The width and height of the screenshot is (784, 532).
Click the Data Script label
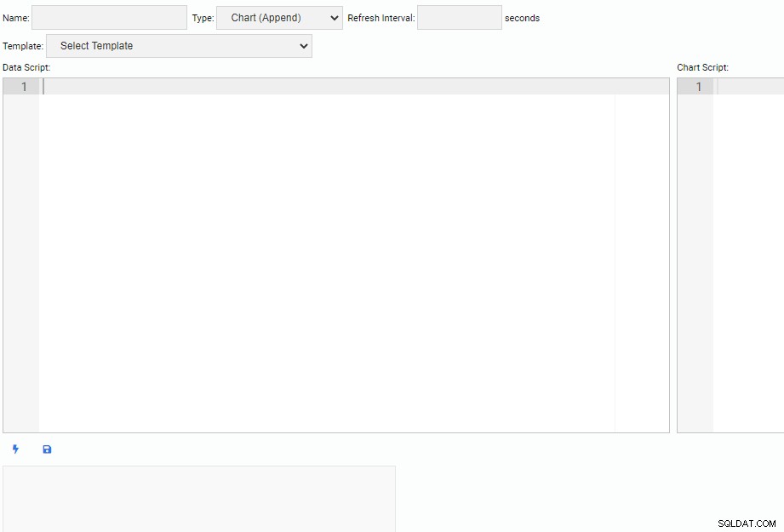point(26,67)
